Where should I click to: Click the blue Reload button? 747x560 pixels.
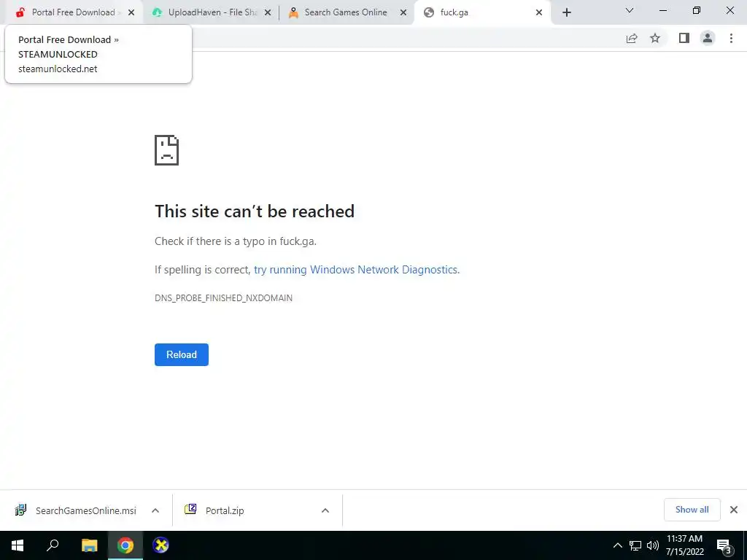coord(182,355)
